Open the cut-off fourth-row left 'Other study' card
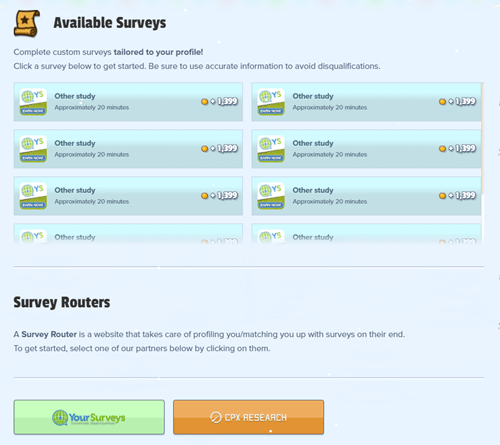500x445 pixels. tap(128, 234)
